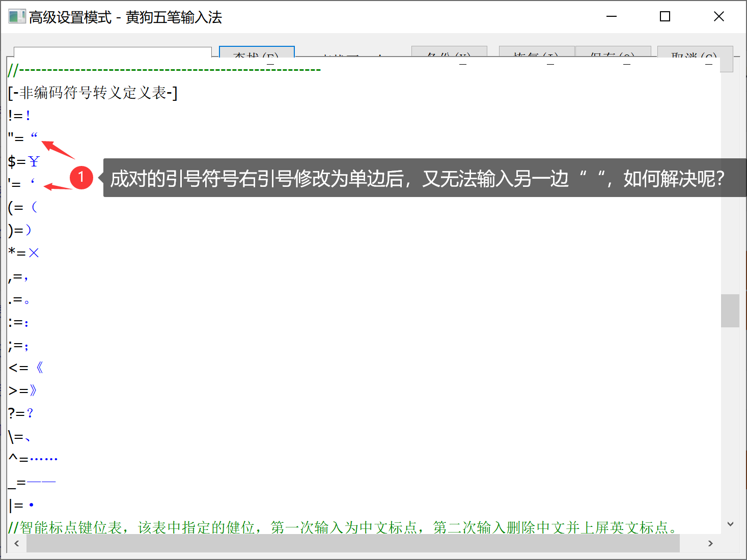Place cursor on the ^=…… definition line
This screenshot has width=747, height=560.
[x=33, y=459]
